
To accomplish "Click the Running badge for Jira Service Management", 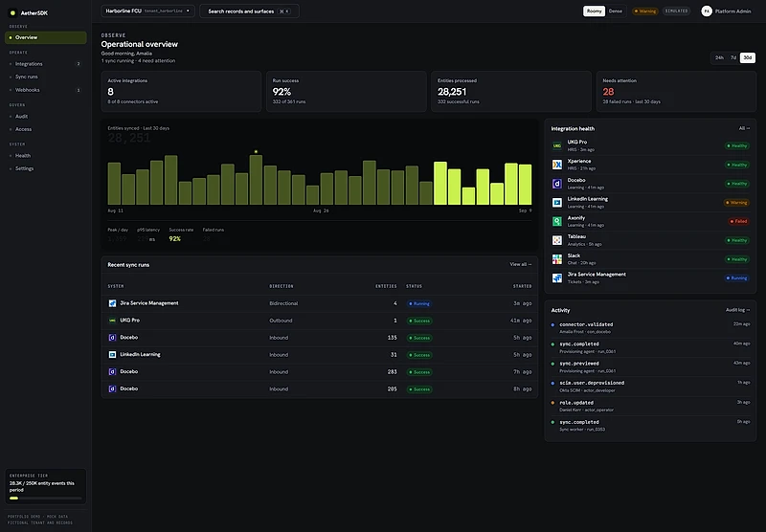I will point(736,277).
